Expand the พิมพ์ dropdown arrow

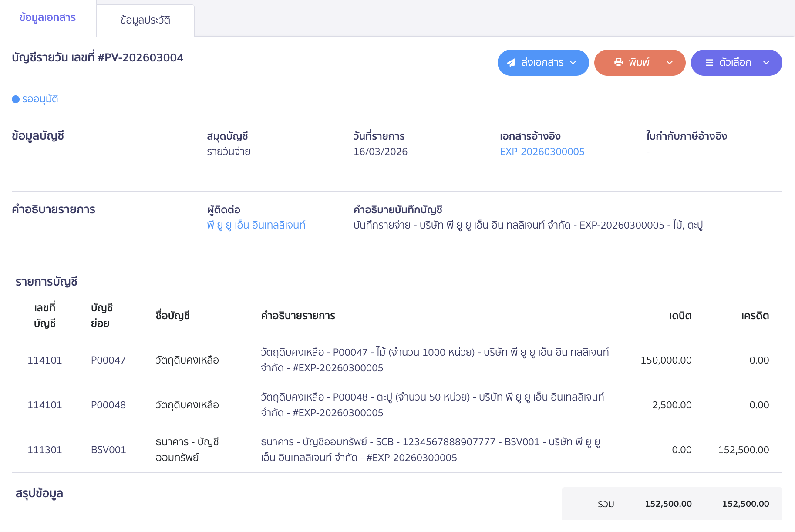pos(670,63)
